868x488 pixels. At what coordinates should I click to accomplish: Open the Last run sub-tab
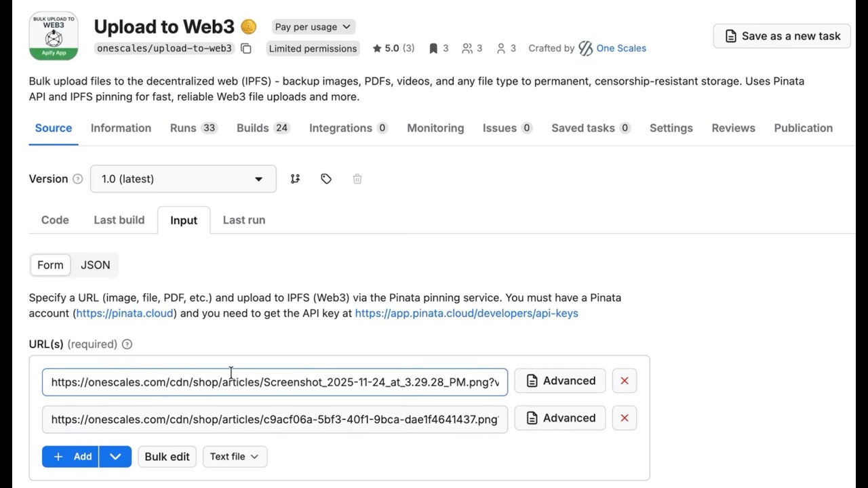244,220
